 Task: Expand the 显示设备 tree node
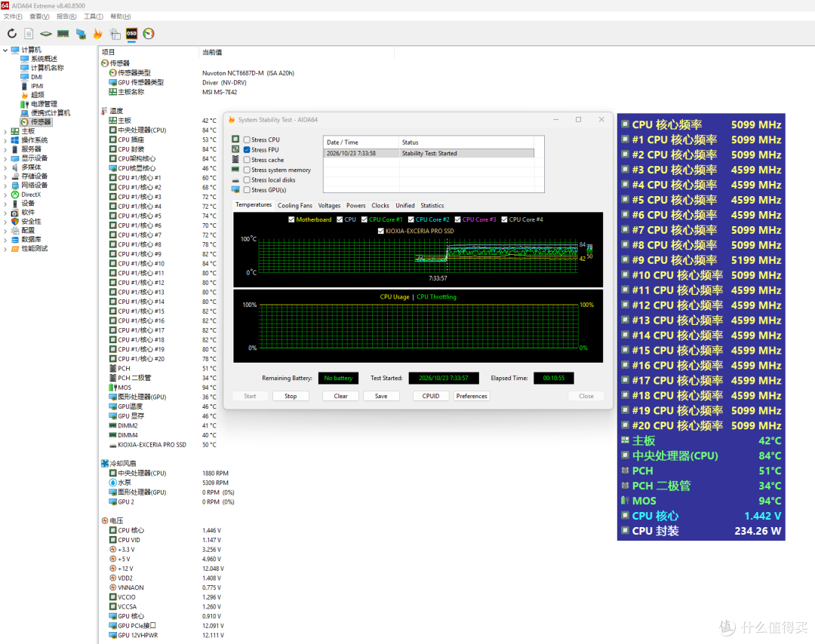click(5, 158)
